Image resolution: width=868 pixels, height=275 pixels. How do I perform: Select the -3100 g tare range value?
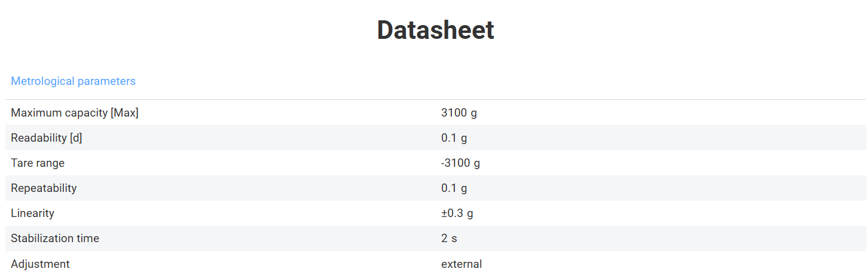pos(460,163)
